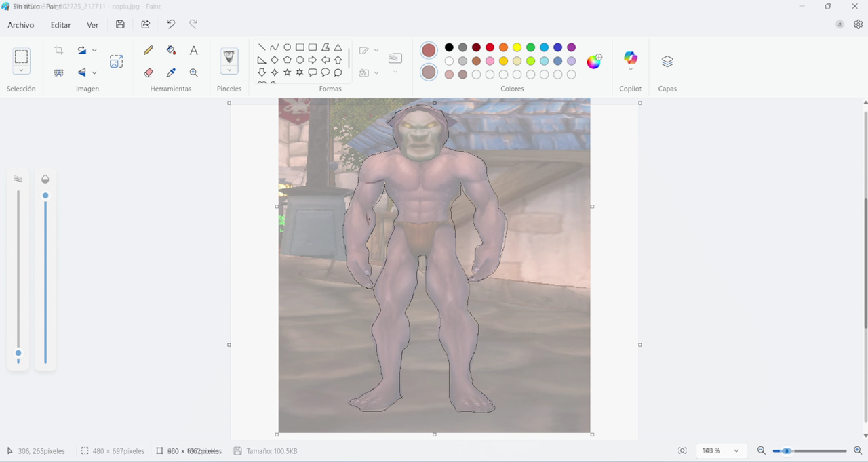This screenshot has height=462, width=868.
Task: Click the Crop image icon
Action: 59,50
